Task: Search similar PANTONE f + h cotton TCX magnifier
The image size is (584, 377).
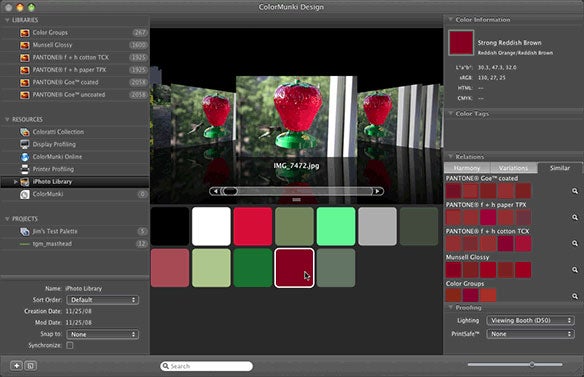Action: click(x=575, y=243)
